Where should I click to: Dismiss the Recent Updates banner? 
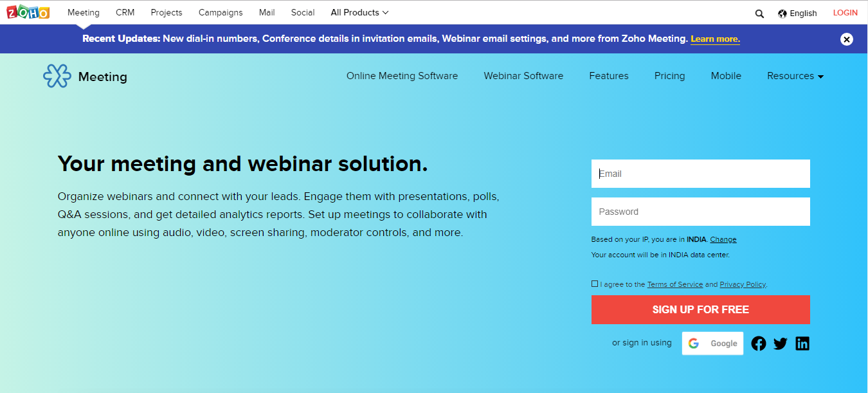[847, 39]
